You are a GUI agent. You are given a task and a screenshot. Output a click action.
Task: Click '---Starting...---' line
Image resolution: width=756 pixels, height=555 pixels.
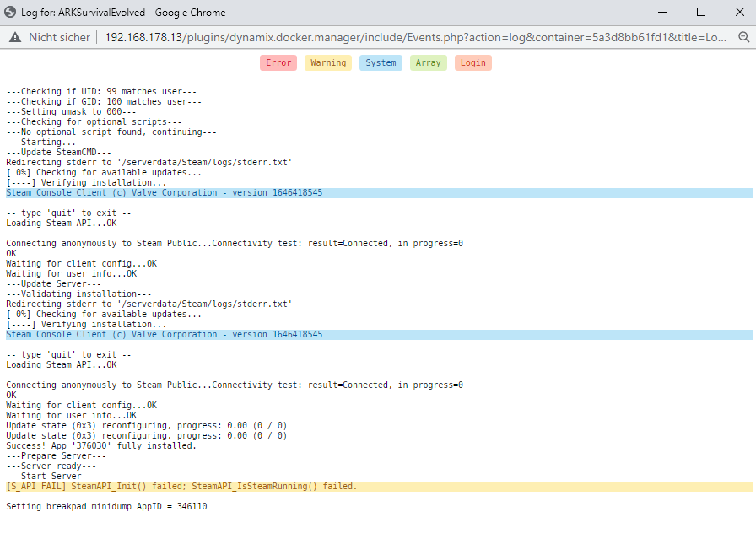pyautogui.click(x=48, y=142)
